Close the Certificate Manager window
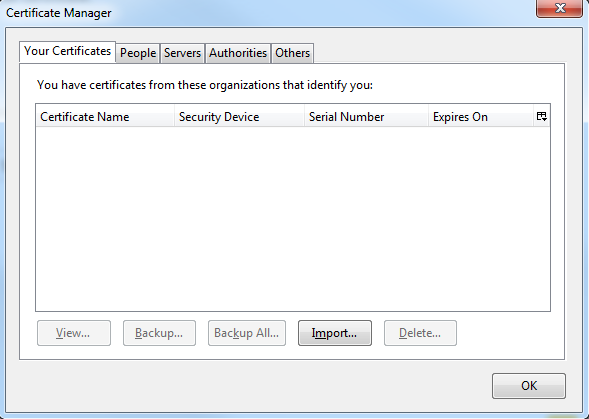This screenshot has height=419, width=589. (x=559, y=8)
